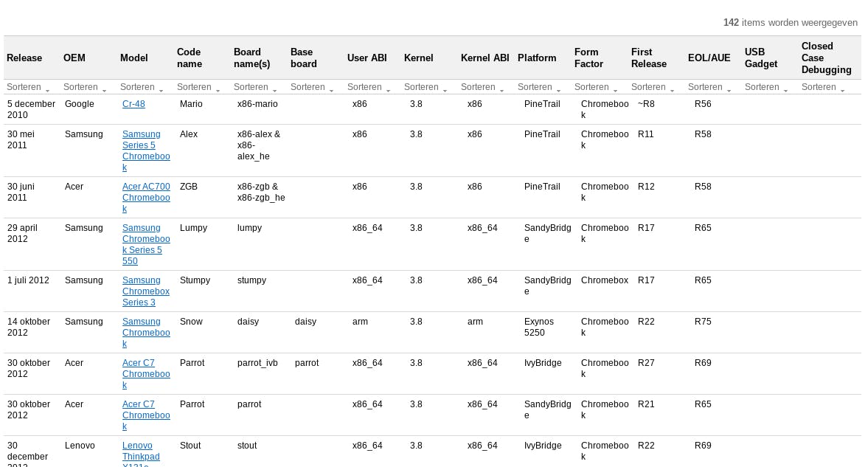Open the Release column sort dropdown
Viewport: 868px width, 467px height.
28,87
